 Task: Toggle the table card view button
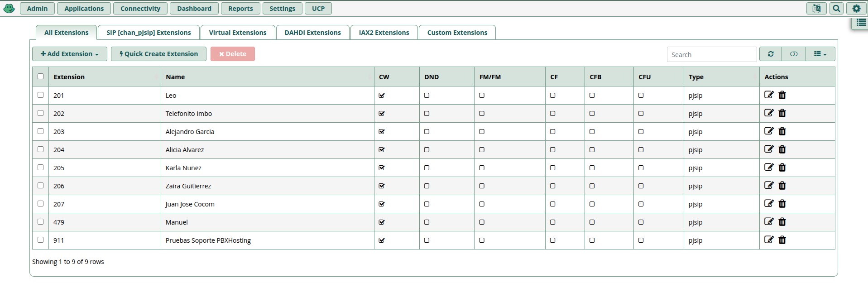click(x=794, y=54)
